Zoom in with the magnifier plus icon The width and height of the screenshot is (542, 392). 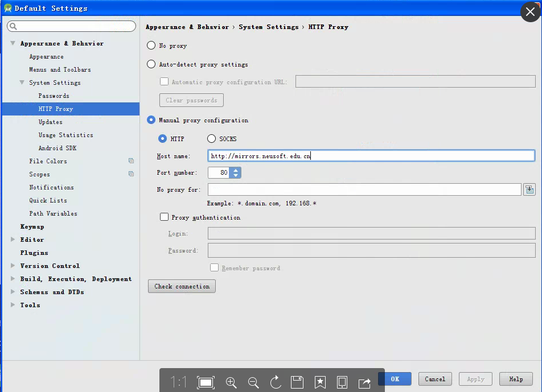tap(231, 382)
